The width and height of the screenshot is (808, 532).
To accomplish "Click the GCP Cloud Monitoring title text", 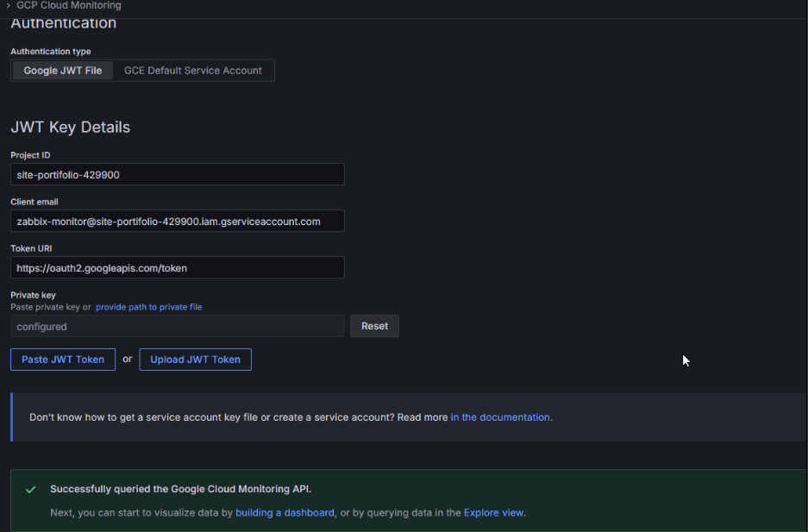I will (69, 6).
